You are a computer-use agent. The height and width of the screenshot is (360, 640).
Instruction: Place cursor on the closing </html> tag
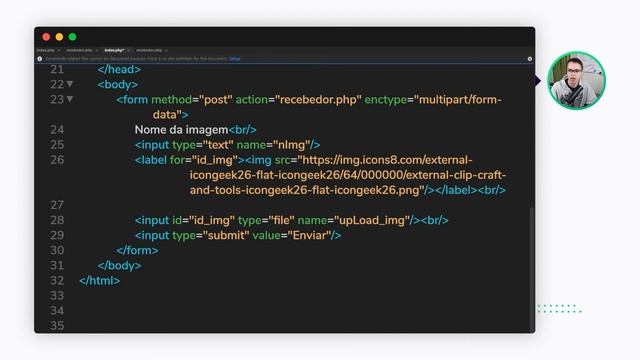pyautogui.click(x=100, y=281)
